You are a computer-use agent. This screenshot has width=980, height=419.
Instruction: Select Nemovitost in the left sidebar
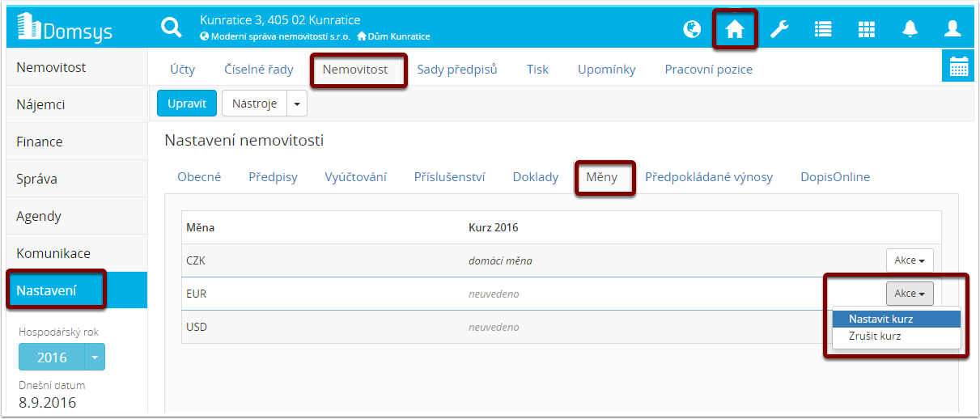pyautogui.click(x=77, y=67)
